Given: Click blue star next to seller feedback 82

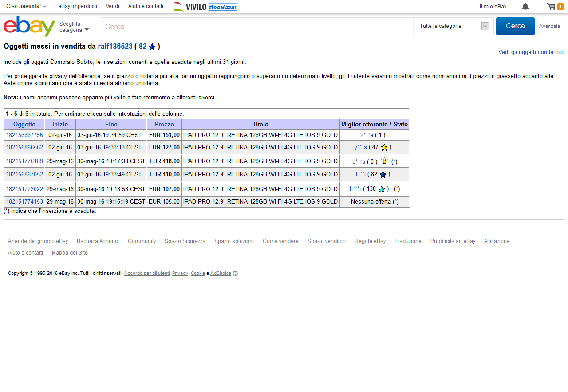Looking at the screenshot, I should (152, 47).
